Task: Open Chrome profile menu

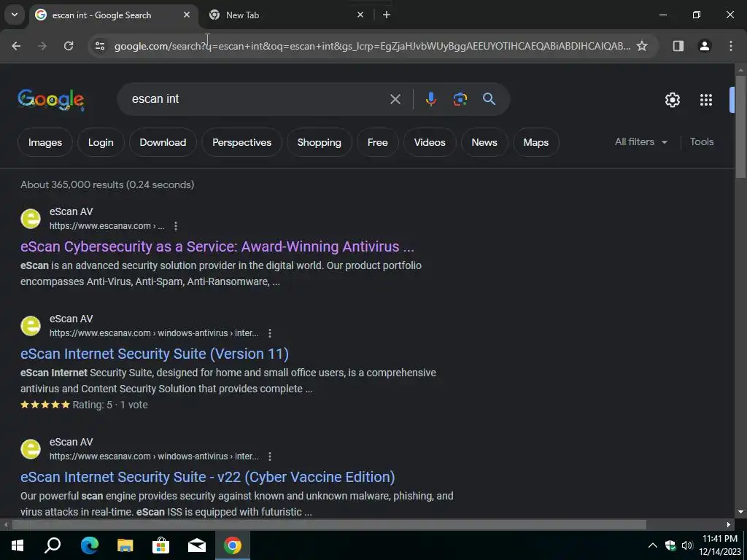Action: click(x=704, y=46)
